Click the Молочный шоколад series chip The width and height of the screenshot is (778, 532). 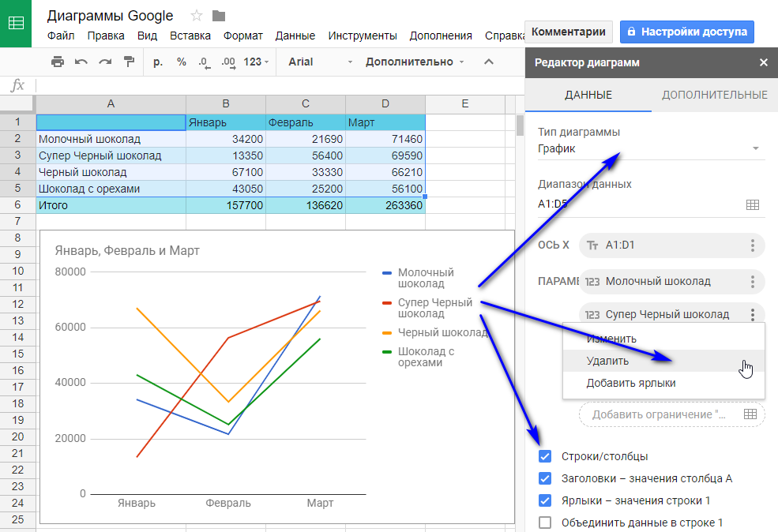tap(672, 282)
